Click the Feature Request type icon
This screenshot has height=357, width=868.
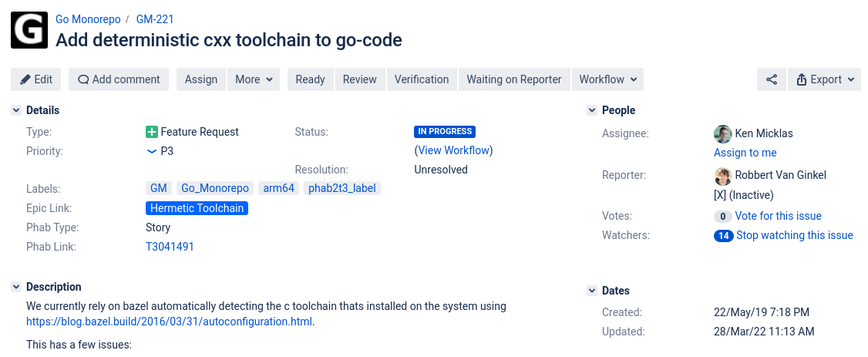pos(152,132)
